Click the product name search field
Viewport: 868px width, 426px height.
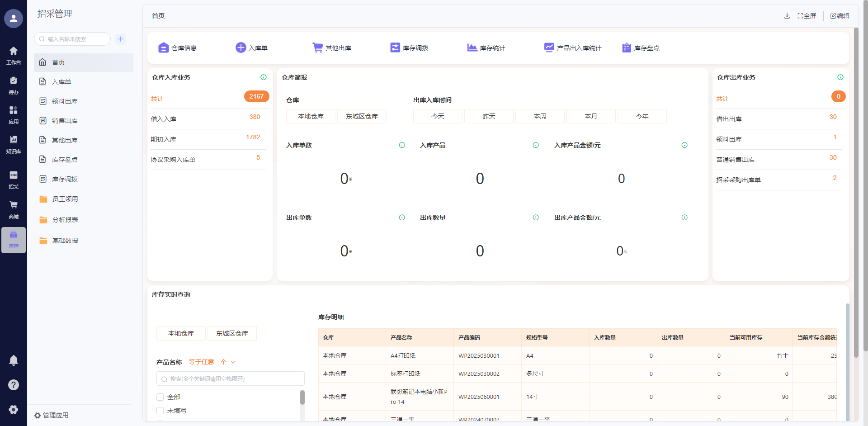pos(231,379)
